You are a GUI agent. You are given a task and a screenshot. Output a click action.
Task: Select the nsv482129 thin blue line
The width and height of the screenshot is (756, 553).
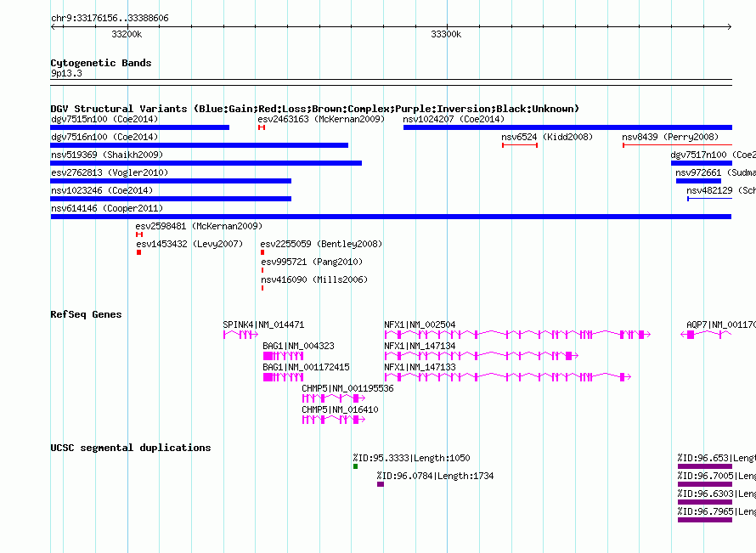click(x=710, y=199)
